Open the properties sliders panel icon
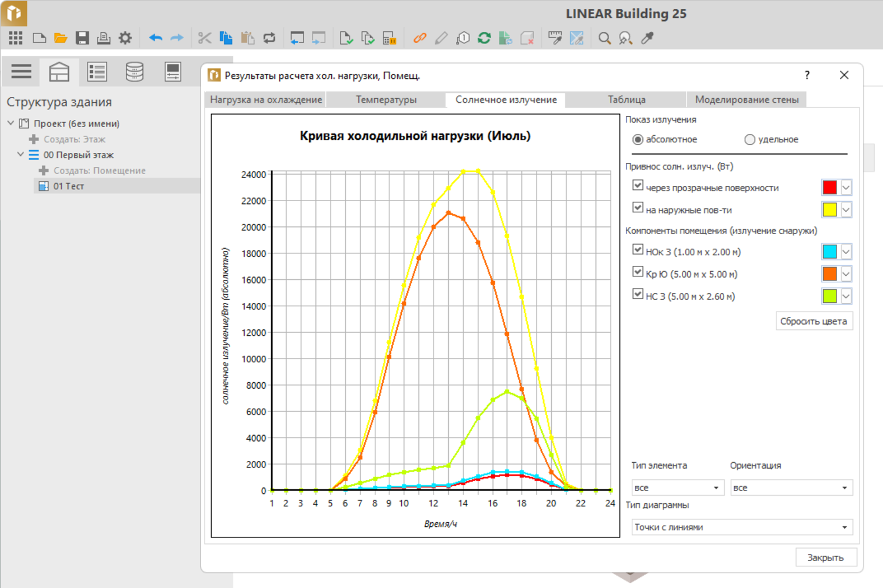 pos(173,72)
